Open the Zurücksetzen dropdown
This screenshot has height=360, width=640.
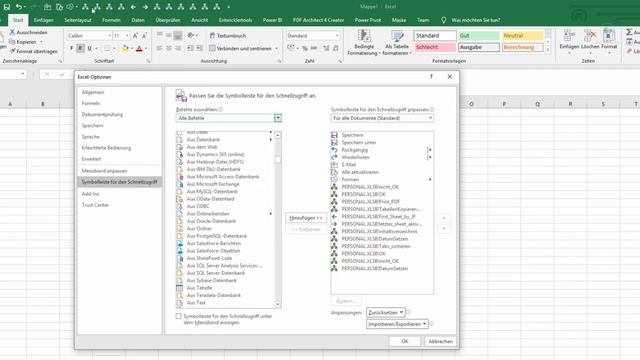386,313
